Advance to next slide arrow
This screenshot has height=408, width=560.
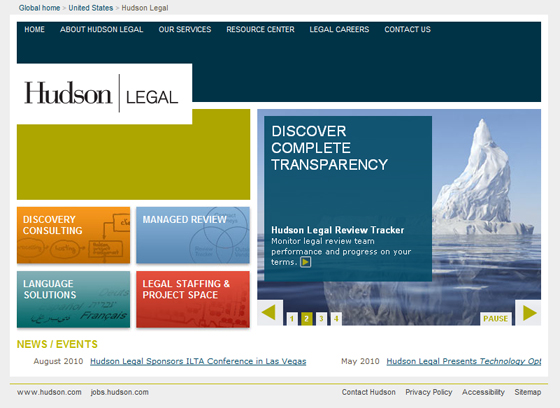[x=529, y=313]
